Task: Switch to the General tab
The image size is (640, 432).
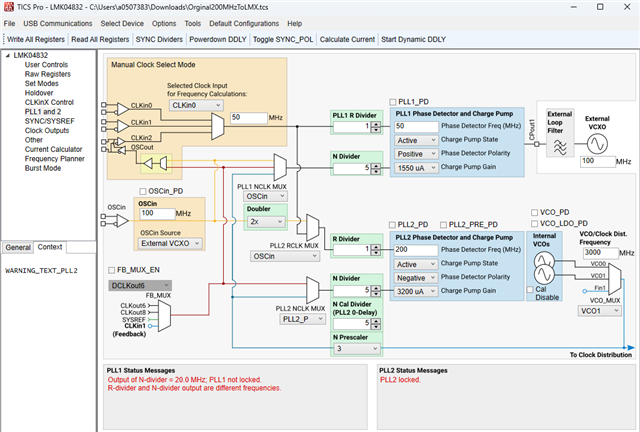Action: tap(18, 247)
